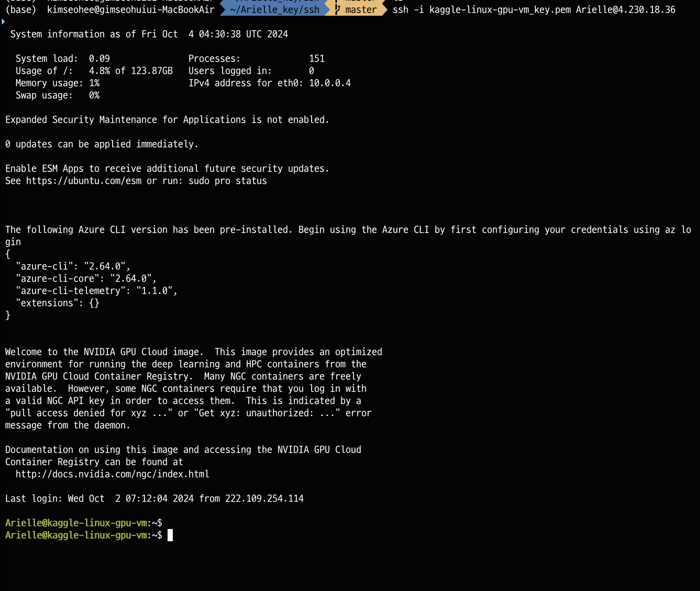
Task: Click the Memory usage 1% value
Action: coord(94,83)
